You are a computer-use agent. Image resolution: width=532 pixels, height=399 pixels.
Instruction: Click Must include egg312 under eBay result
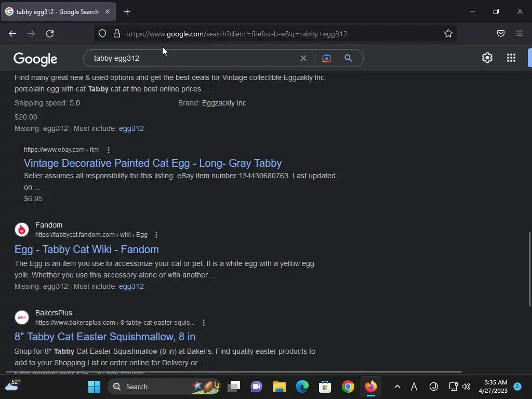[131, 129]
